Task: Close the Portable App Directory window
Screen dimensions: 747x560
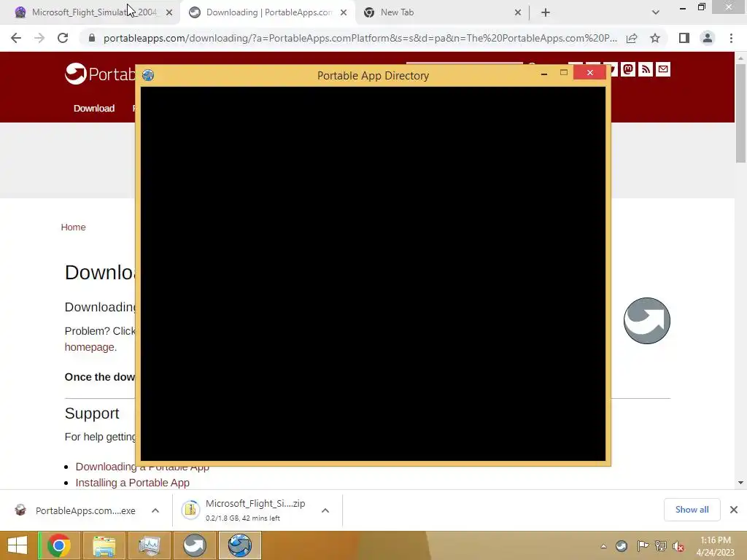Action: (589, 72)
